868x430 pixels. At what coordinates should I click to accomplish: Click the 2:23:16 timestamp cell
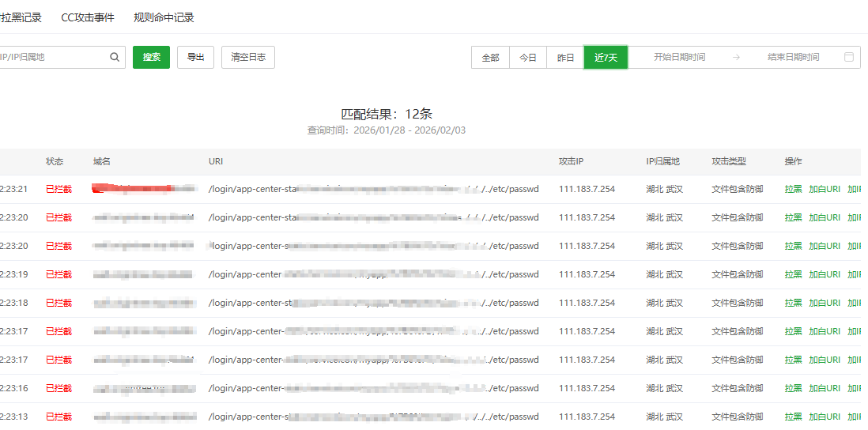(14, 388)
